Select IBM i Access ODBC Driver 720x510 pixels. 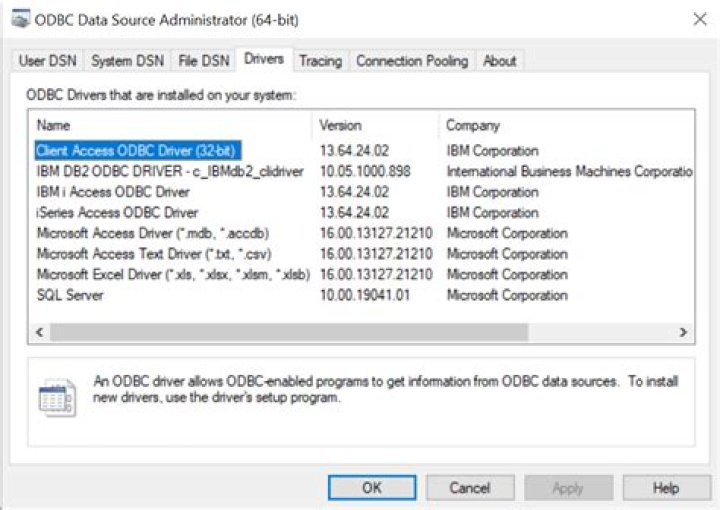pos(113,192)
